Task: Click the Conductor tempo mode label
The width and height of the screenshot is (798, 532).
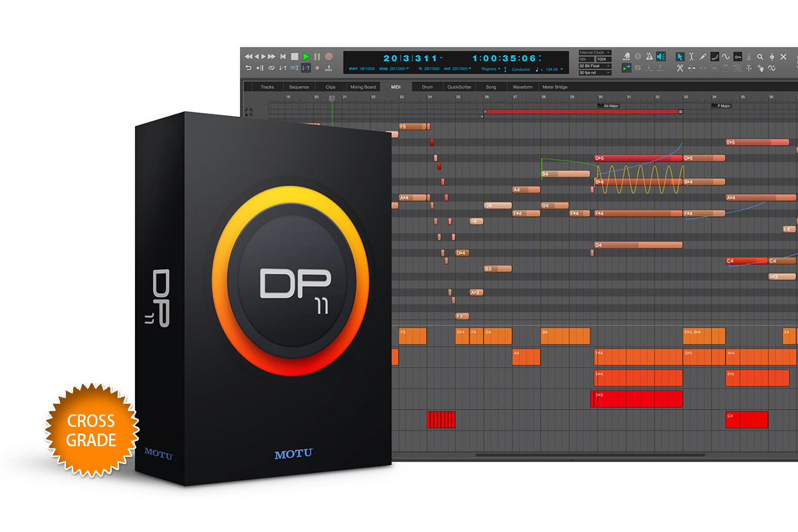Action: click(x=521, y=69)
